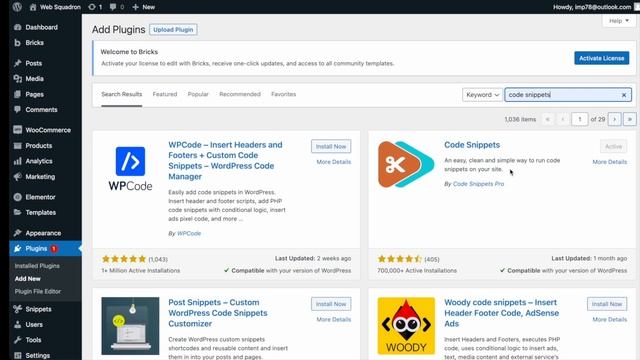Image resolution: width=640 pixels, height=360 pixels.
Task: Open Woody code snippets title link
Action: click(502, 313)
